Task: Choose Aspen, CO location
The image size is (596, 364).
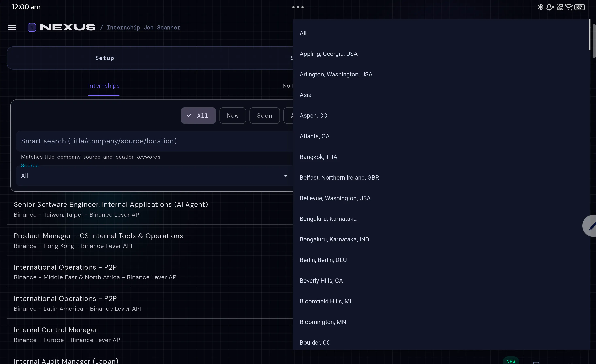Action: click(x=442, y=116)
